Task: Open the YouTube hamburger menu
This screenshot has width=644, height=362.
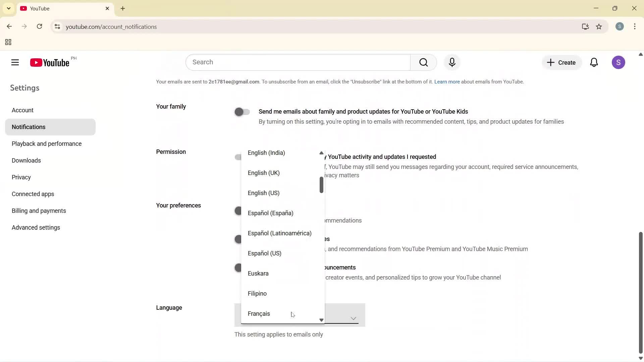Action: pyautogui.click(x=15, y=62)
